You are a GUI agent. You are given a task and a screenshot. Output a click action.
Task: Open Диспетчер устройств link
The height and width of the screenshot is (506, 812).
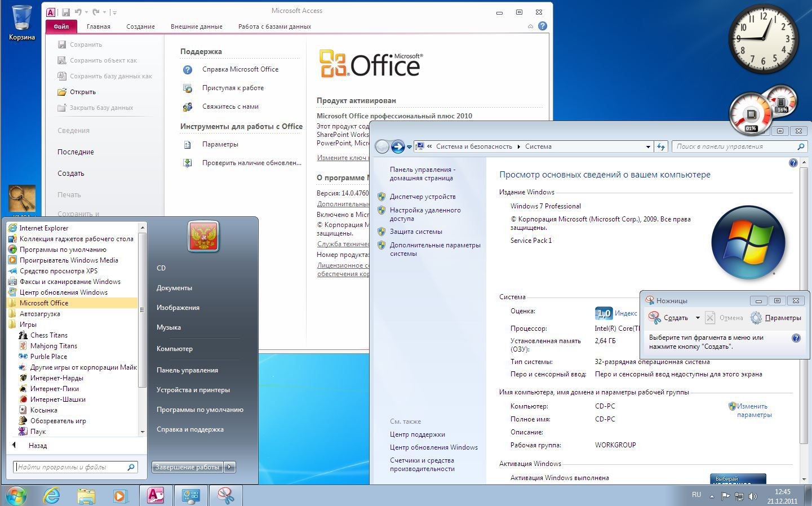pos(423,197)
